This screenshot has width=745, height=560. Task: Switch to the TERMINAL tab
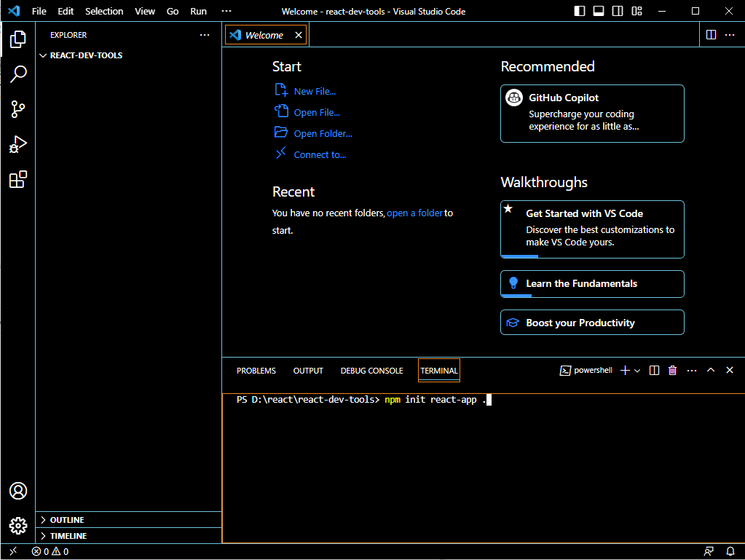pyautogui.click(x=439, y=371)
